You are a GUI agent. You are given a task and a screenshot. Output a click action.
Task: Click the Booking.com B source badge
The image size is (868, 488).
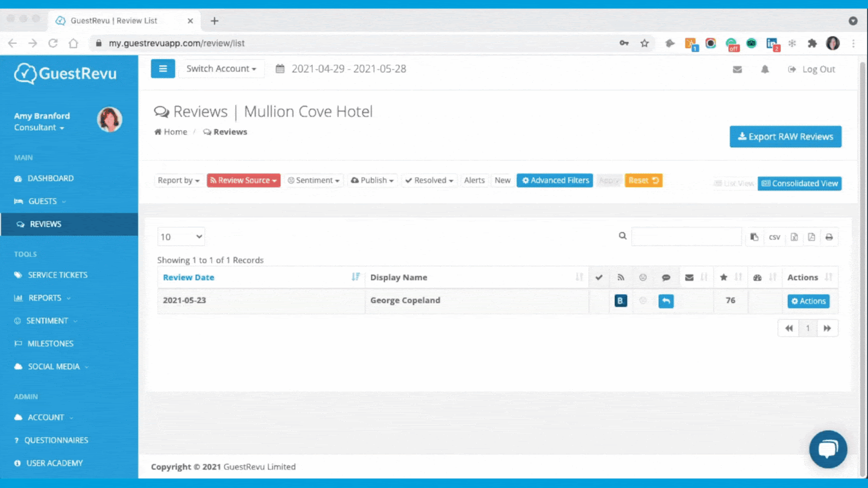[x=621, y=301]
